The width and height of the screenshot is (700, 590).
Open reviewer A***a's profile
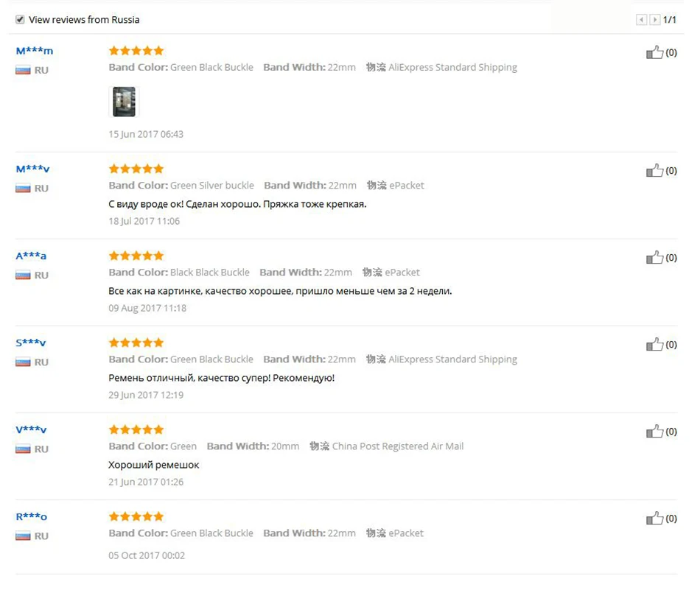point(31,256)
